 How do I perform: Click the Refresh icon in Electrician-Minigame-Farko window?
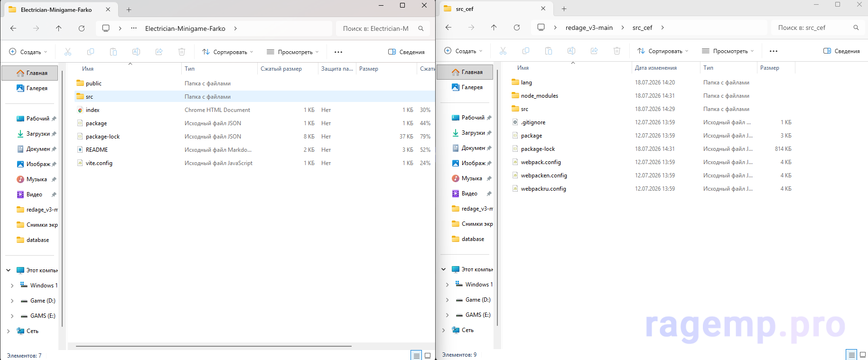click(82, 28)
